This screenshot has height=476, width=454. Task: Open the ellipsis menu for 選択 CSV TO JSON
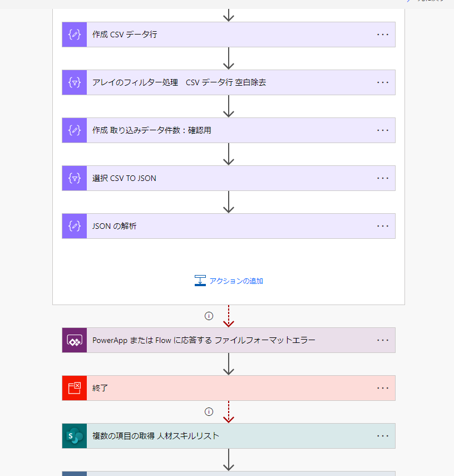(x=383, y=179)
